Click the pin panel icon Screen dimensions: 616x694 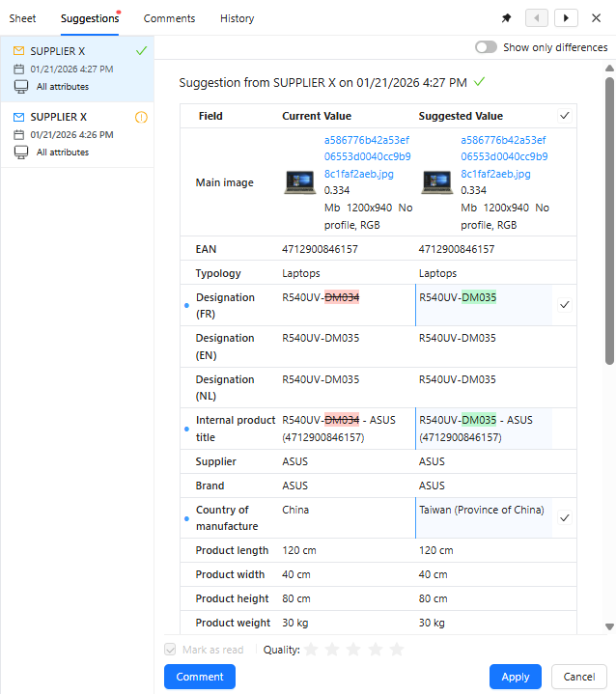tap(506, 18)
